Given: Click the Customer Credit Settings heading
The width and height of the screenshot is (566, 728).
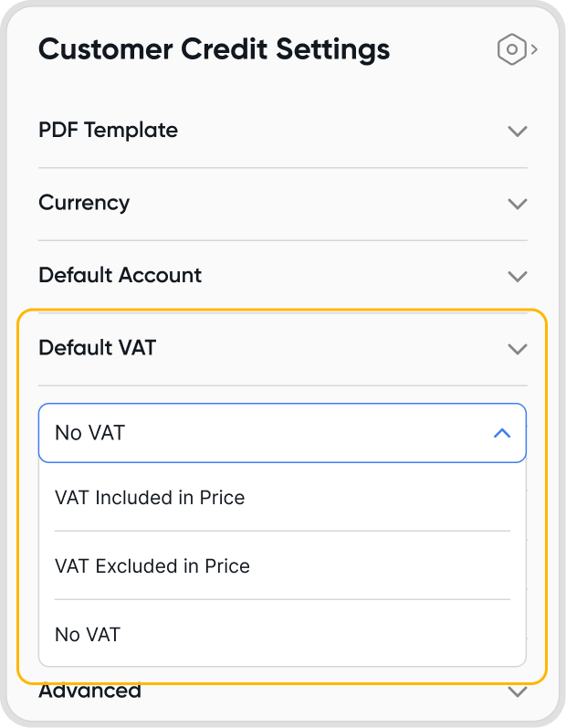Looking at the screenshot, I should (214, 49).
